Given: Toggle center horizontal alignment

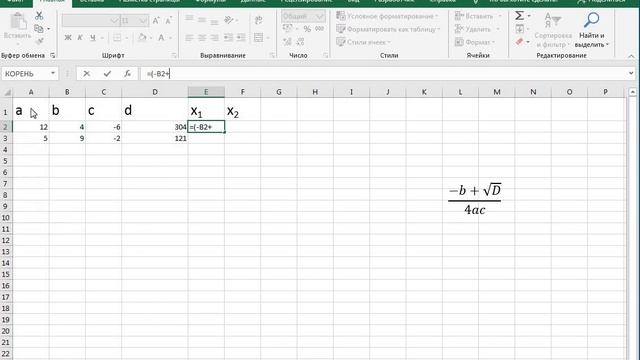Looking at the screenshot, I should pyautogui.click(x=202, y=38).
